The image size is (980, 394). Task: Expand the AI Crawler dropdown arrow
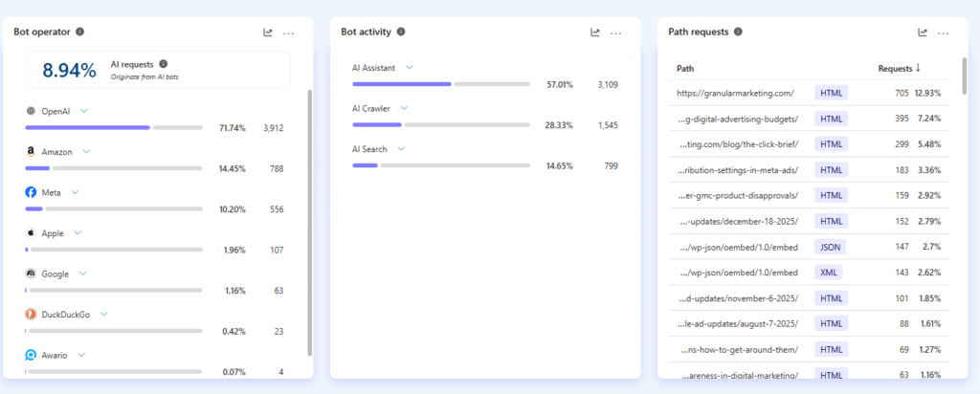coord(404,108)
